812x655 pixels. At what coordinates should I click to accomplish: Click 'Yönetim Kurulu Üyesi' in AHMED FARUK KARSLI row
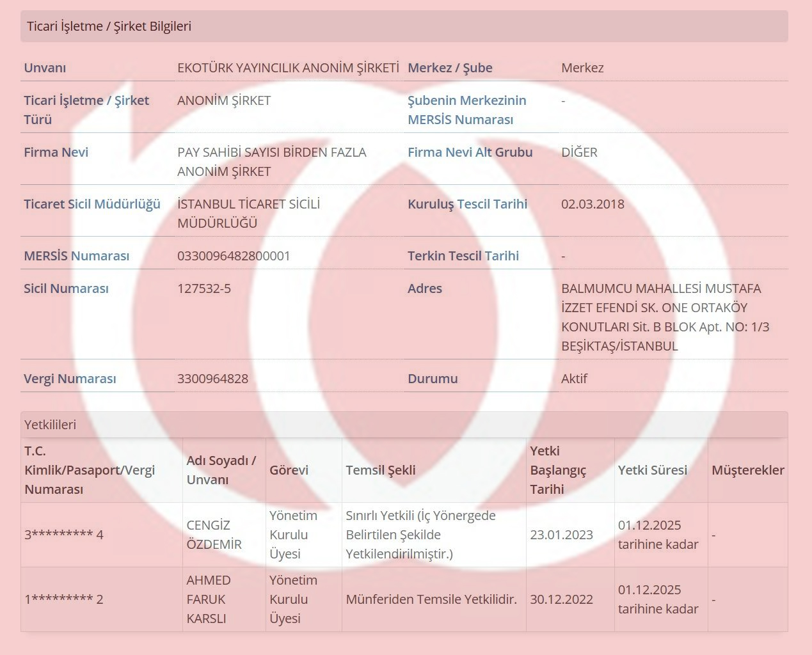tap(293, 599)
